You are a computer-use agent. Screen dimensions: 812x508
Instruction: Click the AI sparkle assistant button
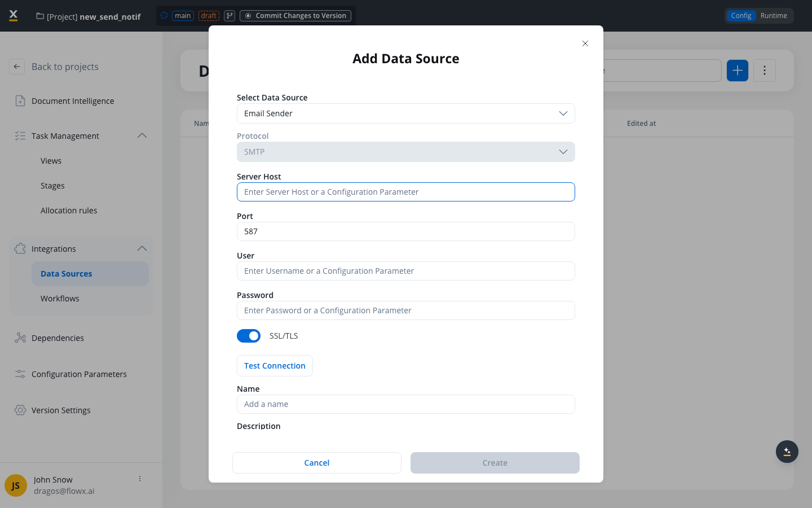click(x=787, y=452)
